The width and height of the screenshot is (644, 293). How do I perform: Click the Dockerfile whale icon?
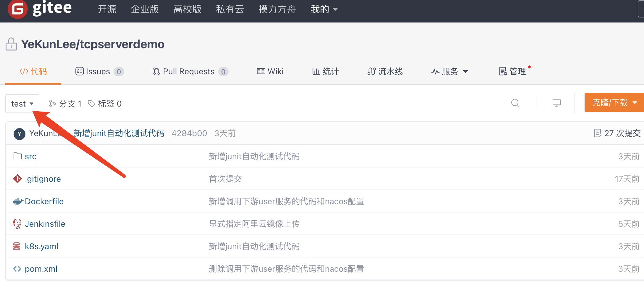pyautogui.click(x=18, y=202)
